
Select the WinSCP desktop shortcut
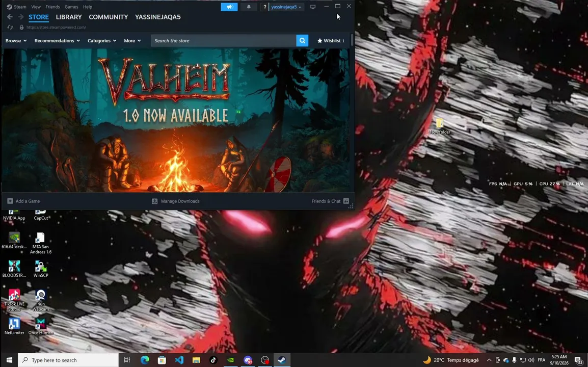tap(40, 269)
